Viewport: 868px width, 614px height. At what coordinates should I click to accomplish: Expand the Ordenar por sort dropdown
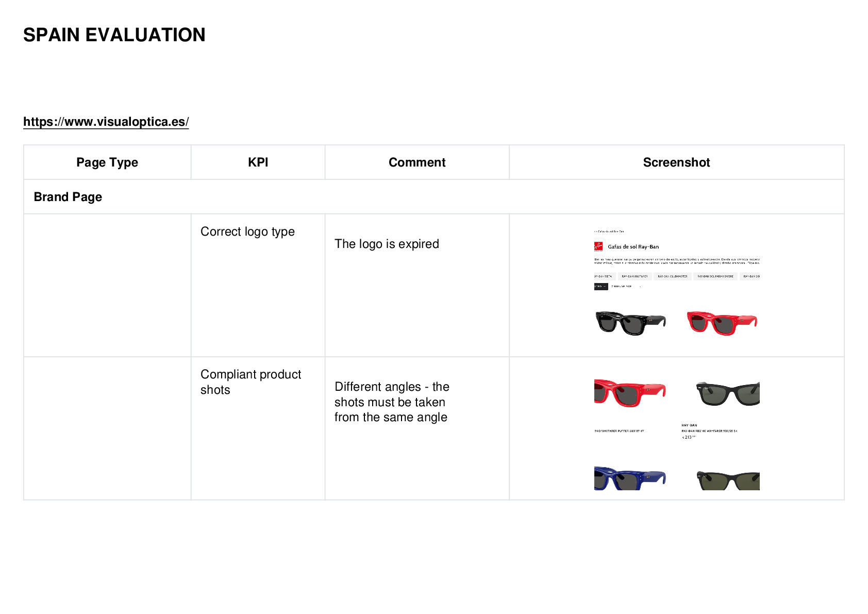pos(626,287)
